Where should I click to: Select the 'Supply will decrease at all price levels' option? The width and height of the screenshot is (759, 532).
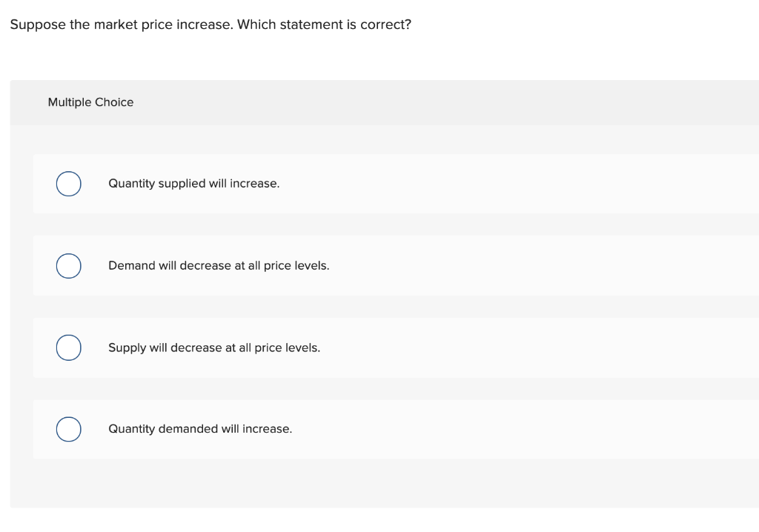68,347
